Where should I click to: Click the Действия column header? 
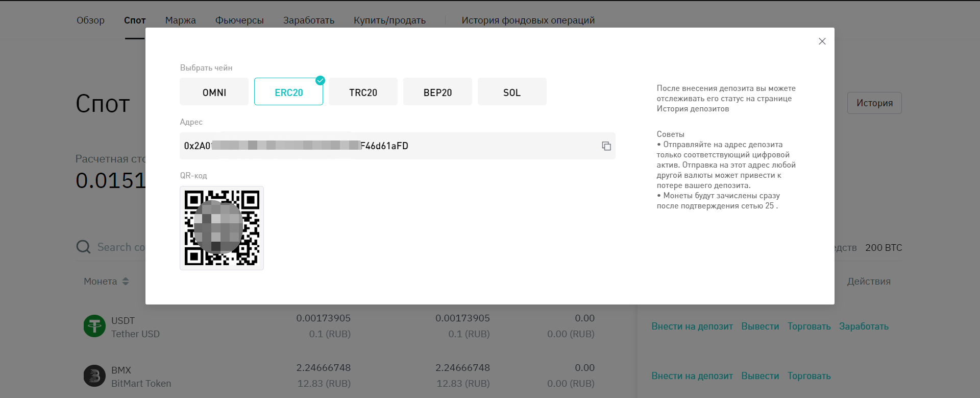(x=869, y=282)
